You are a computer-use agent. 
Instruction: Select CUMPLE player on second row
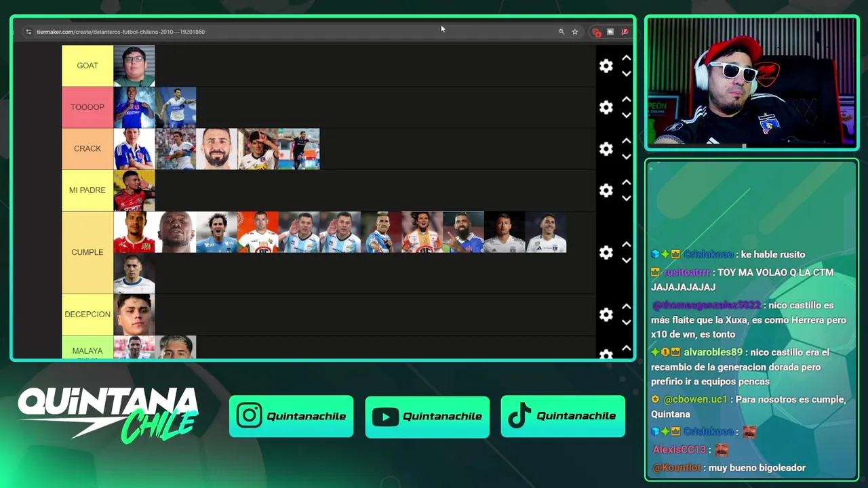click(x=134, y=273)
